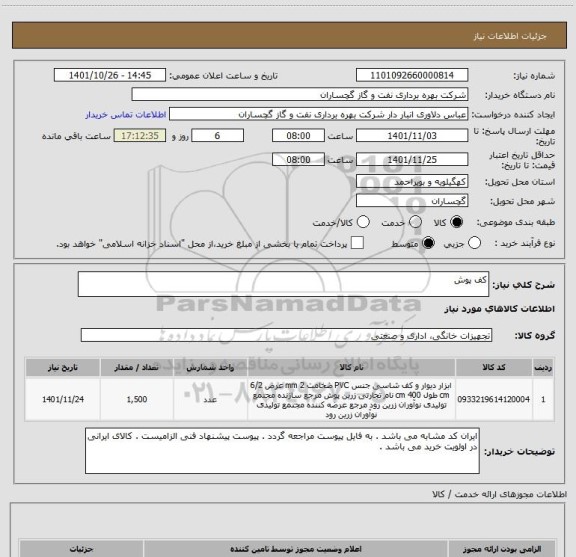The width and height of the screenshot is (576, 557).
Task: Click the remaining time countdown 17:12:35
Action: 140,136
